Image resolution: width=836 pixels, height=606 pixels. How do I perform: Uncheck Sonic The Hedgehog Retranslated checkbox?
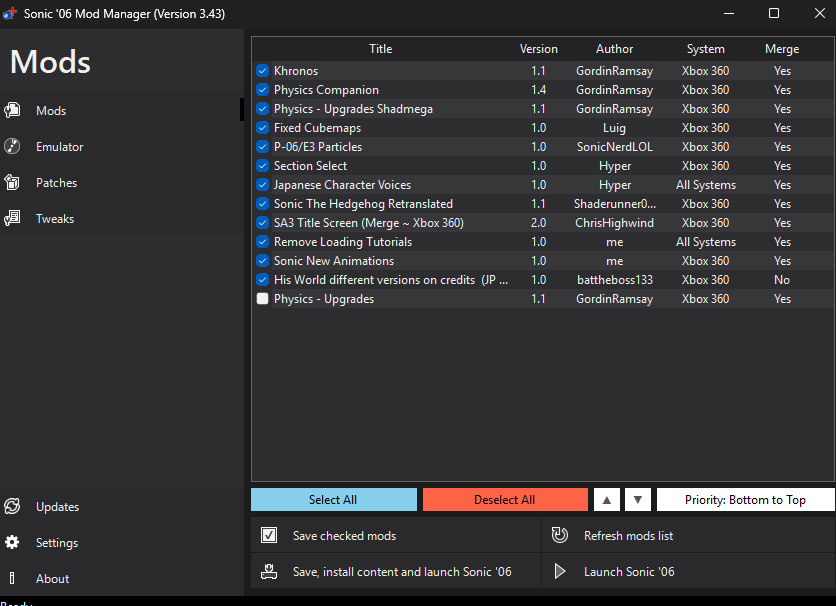[x=262, y=204]
